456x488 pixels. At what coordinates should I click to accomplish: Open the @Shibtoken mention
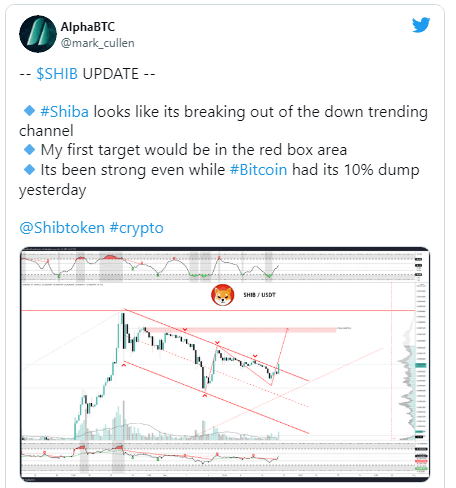62,228
